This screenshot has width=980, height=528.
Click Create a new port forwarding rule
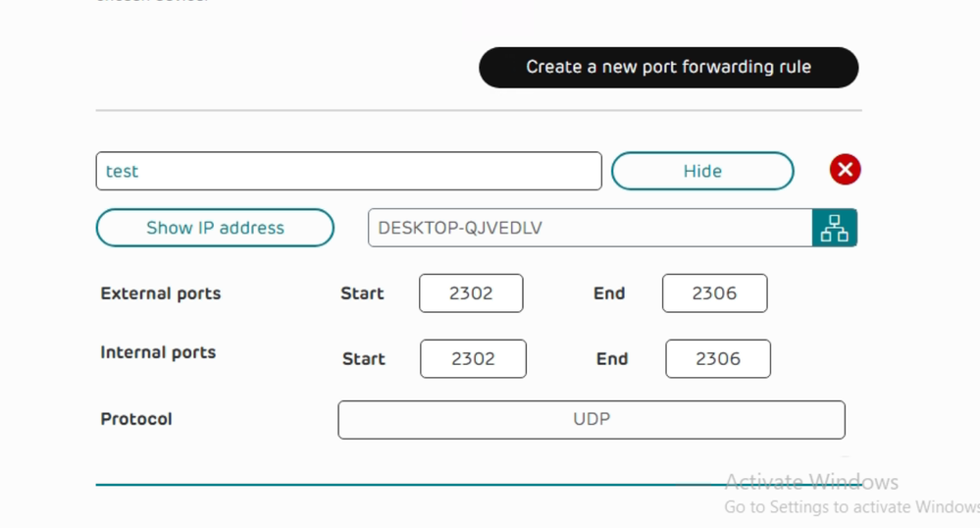(669, 67)
